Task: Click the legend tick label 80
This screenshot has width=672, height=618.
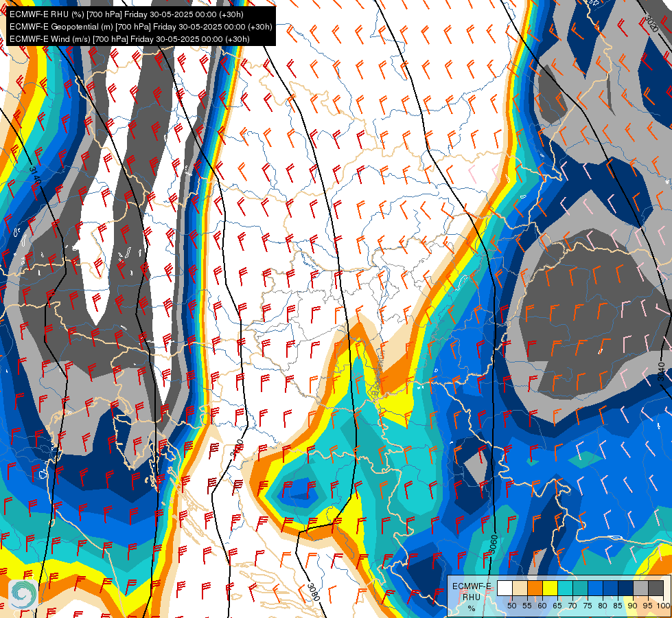Action: (603, 606)
